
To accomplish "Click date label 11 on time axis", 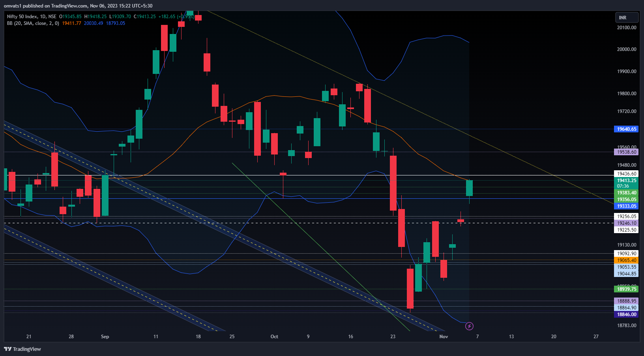I will point(156,337).
